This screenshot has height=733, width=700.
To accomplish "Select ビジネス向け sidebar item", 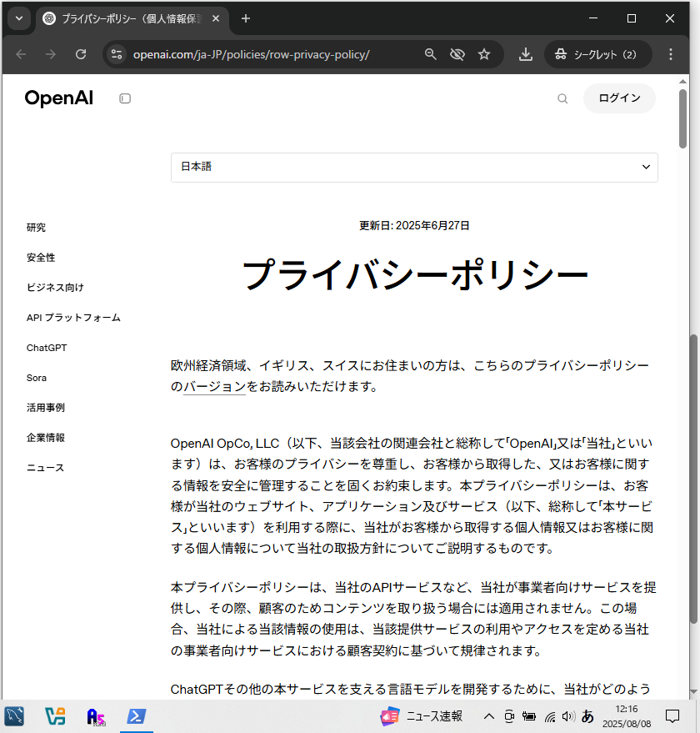I will (x=55, y=288).
